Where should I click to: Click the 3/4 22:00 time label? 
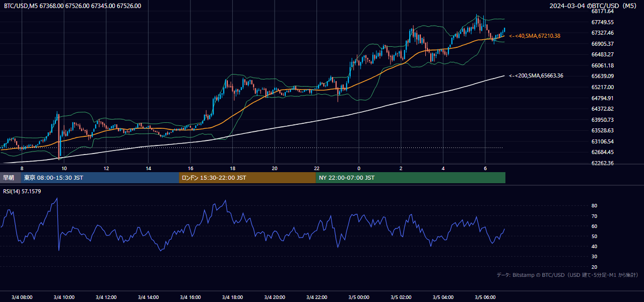point(316,297)
